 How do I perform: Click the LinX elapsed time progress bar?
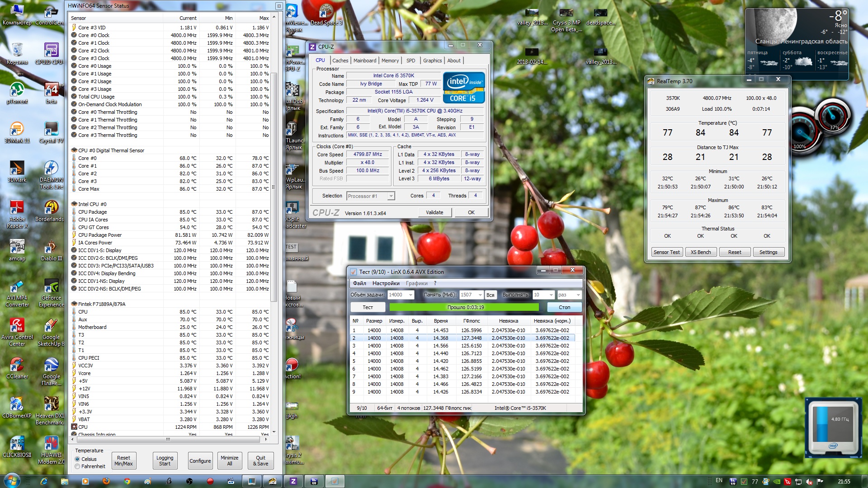[464, 307]
